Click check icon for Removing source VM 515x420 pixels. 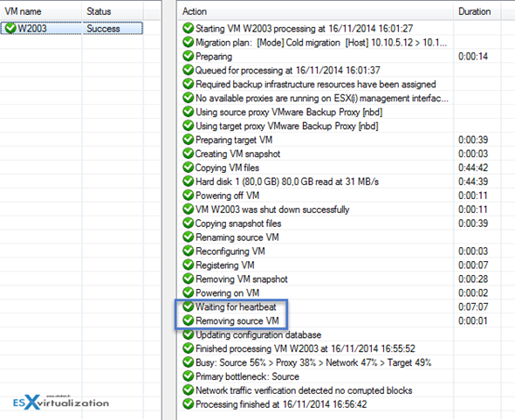189,320
